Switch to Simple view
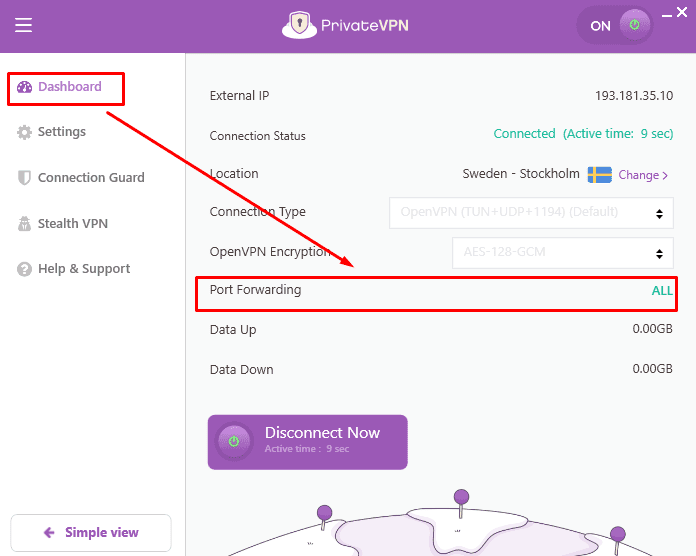 pos(91,532)
